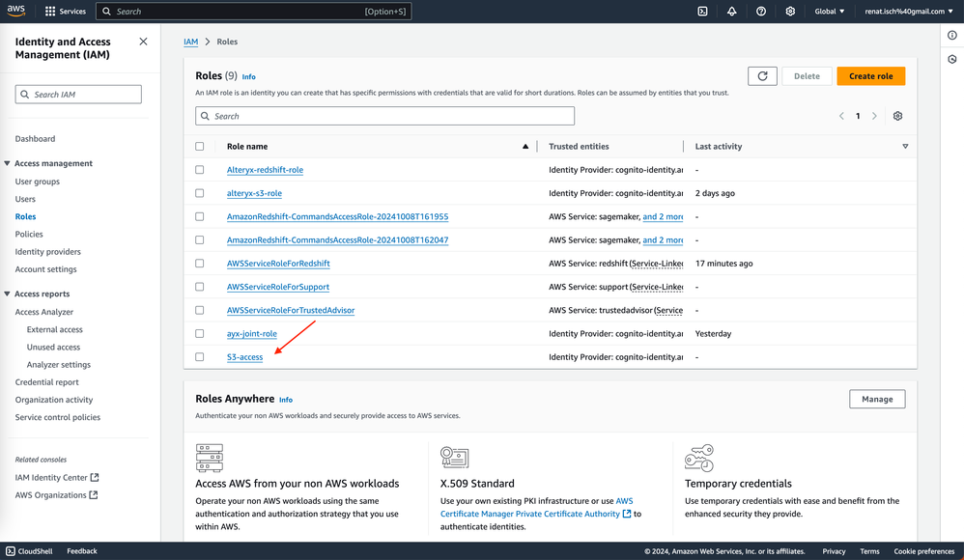
Task: Go to Users in sidebar
Action: tap(25, 199)
